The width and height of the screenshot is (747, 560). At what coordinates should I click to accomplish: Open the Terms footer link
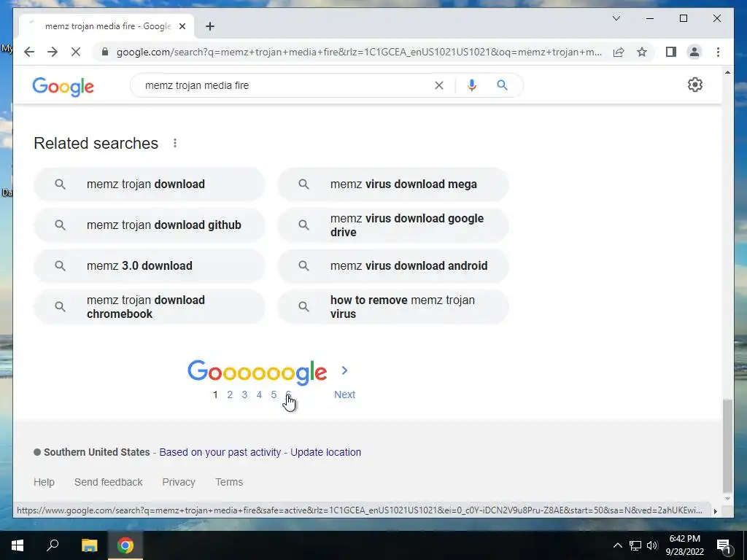[x=229, y=483]
